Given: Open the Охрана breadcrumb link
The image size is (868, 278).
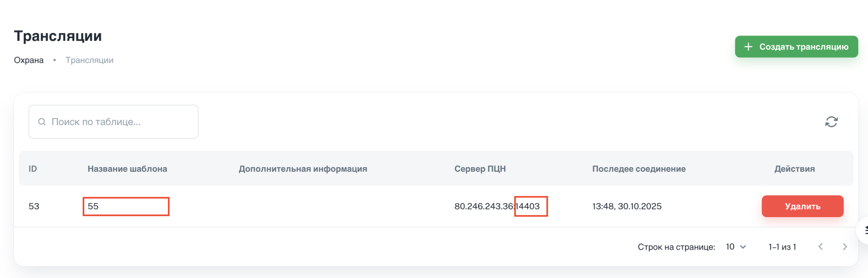Looking at the screenshot, I should click(x=29, y=60).
